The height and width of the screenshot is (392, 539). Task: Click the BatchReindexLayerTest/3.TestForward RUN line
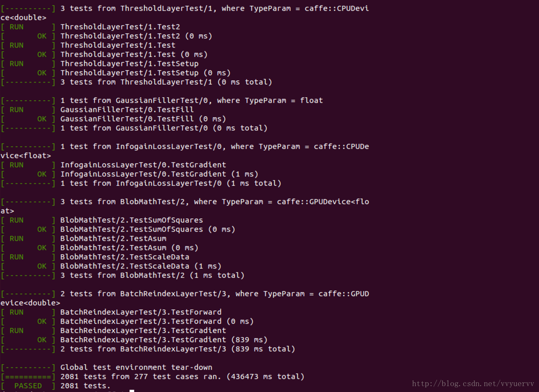(141, 312)
